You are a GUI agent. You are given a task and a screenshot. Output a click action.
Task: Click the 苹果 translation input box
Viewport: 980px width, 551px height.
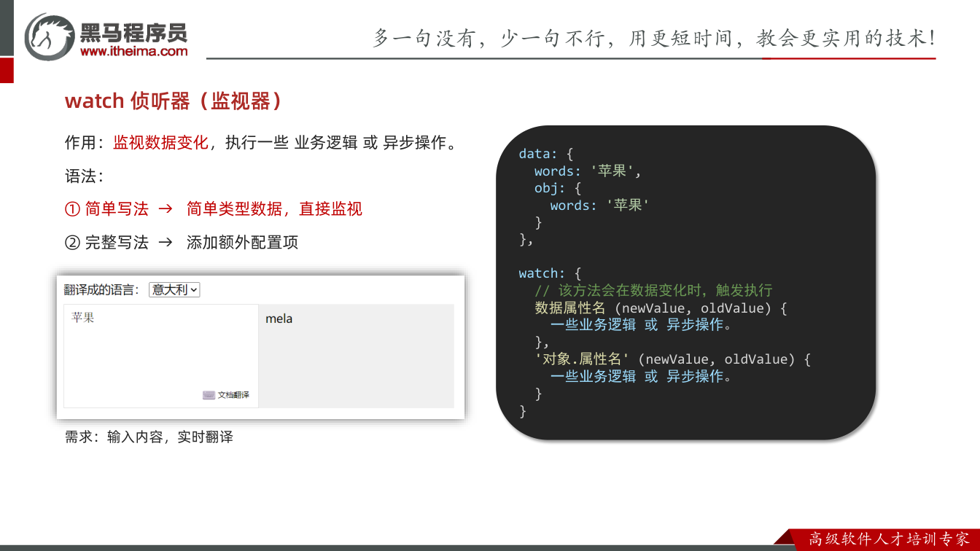161,356
